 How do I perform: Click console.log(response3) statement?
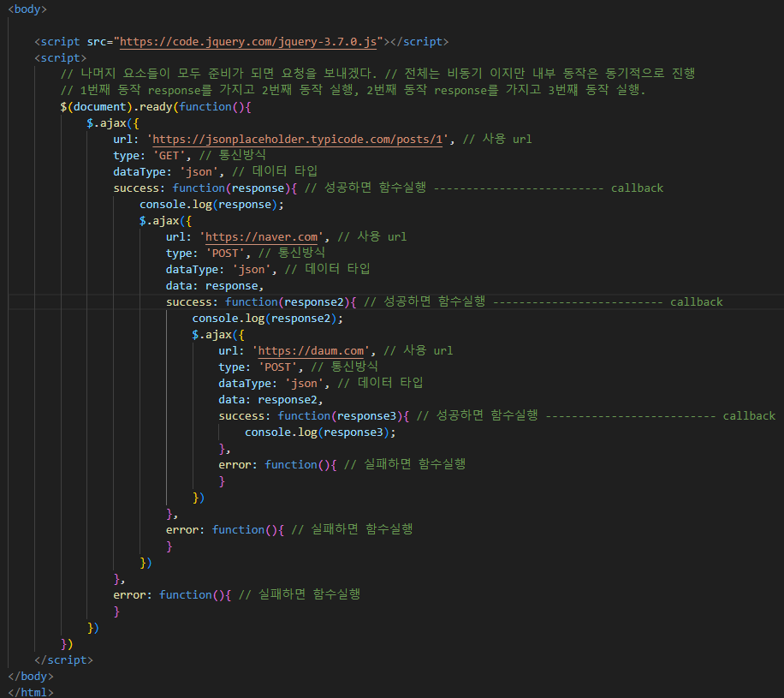(x=320, y=433)
